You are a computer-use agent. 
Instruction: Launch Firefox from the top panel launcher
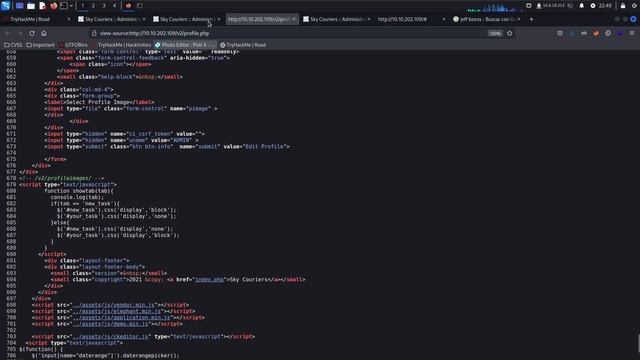(53, 6)
